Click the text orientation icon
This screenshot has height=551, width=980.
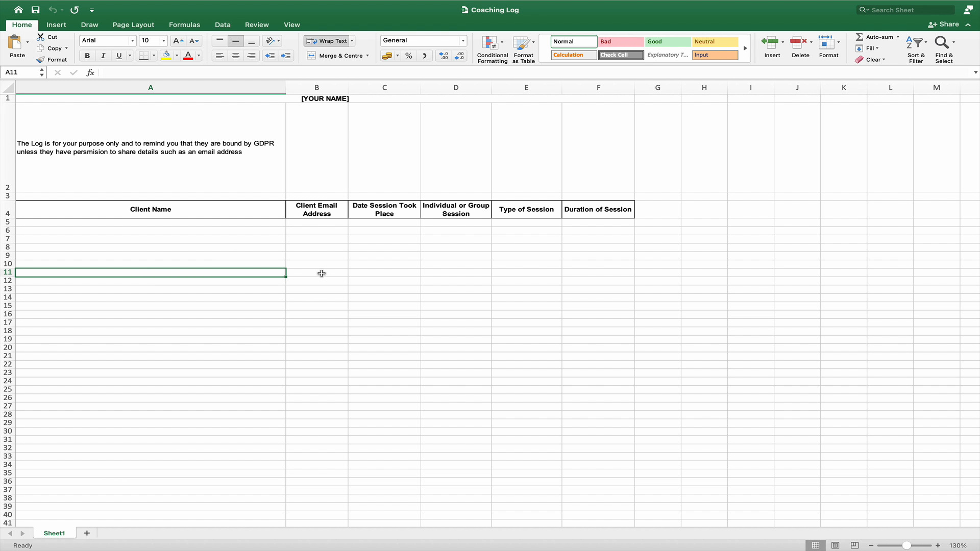pos(270,41)
